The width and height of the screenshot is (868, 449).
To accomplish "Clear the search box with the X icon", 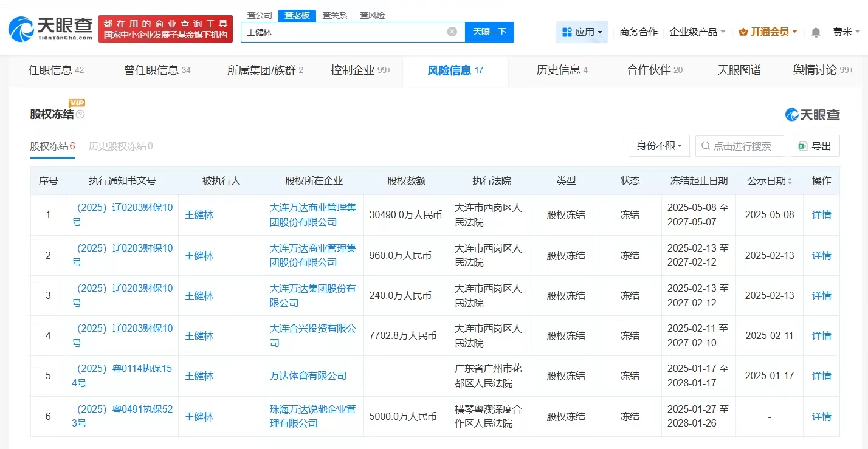I will pos(452,32).
